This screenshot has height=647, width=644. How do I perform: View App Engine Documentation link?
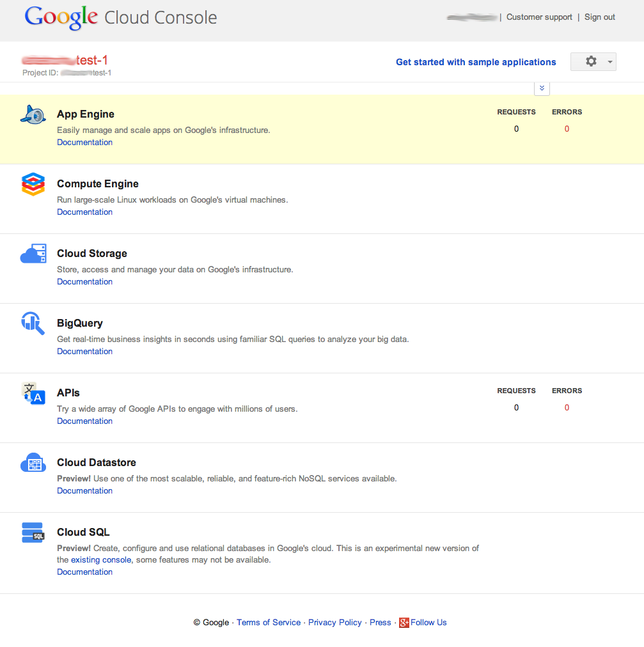click(84, 142)
